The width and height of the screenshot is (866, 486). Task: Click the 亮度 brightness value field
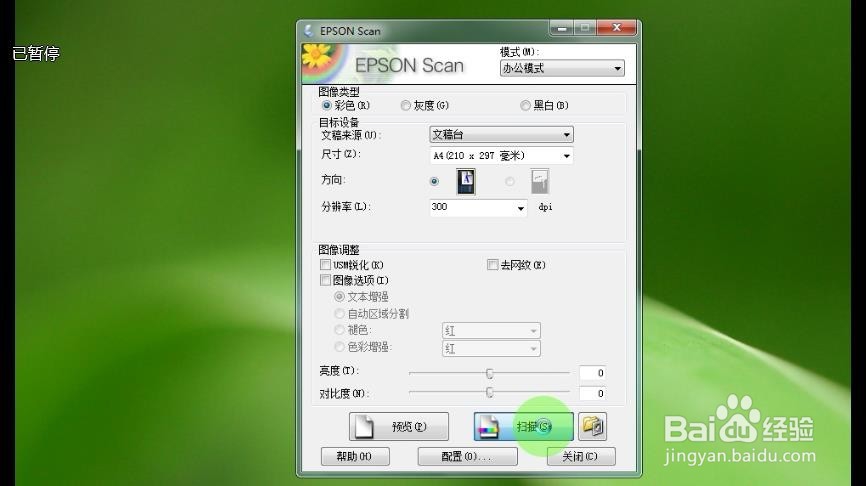[x=592, y=373]
